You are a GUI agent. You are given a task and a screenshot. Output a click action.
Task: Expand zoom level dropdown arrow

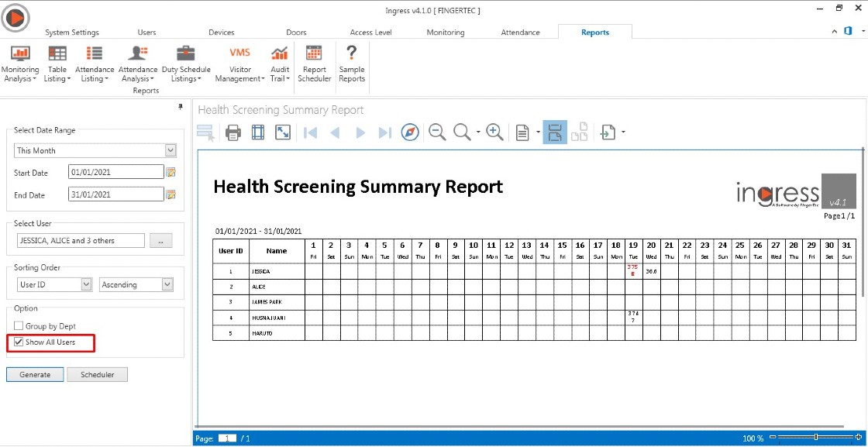pos(477,132)
